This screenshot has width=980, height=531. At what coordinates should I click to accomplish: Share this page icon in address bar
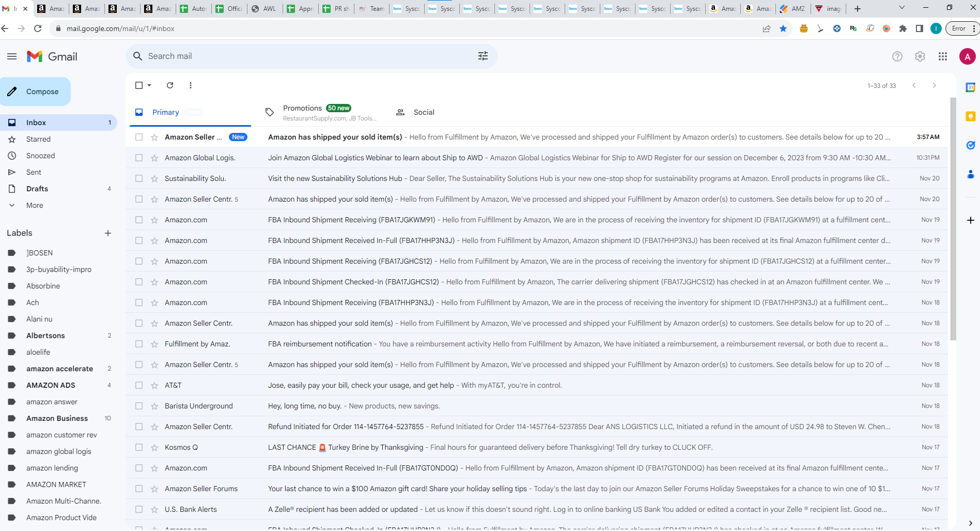pyautogui.click(x=767, y=28)
